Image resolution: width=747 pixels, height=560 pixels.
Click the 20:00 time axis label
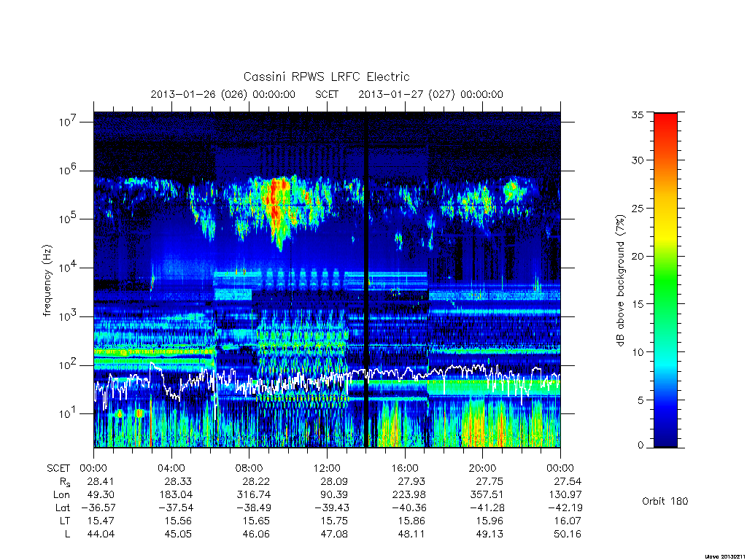tap(483, 468)
